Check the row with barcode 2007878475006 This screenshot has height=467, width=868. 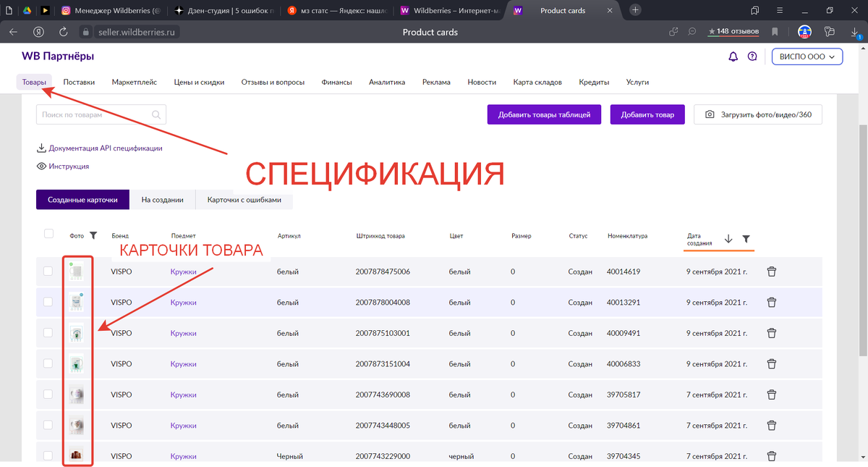click(x=48, y=271)
